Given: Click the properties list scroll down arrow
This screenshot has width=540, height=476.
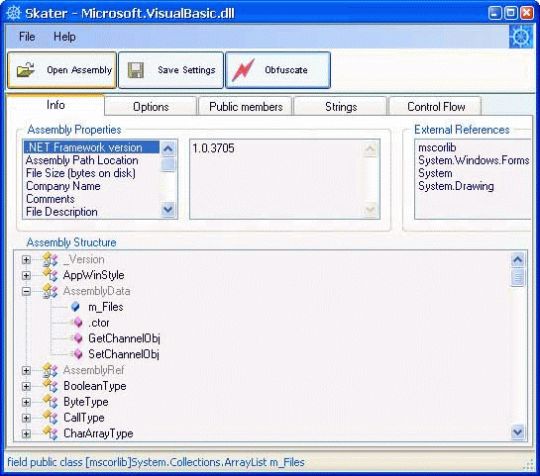Looking at the screenshot, I should [168, 209].
